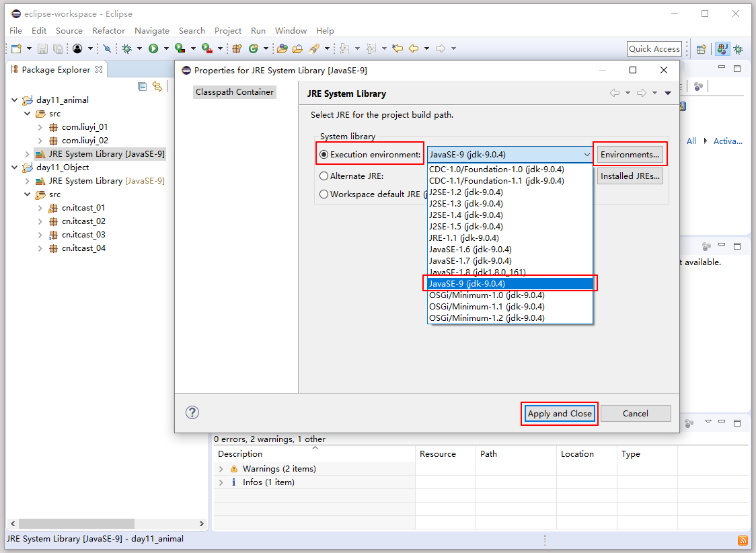756x553 pixels.
Task: Switch to the Debug perspective icon
Action: (738, 48)
